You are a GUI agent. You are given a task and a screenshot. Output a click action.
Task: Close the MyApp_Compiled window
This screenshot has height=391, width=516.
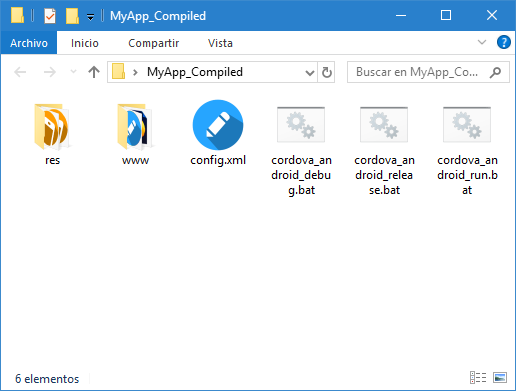pyautogui.click(x=492, y=15)
